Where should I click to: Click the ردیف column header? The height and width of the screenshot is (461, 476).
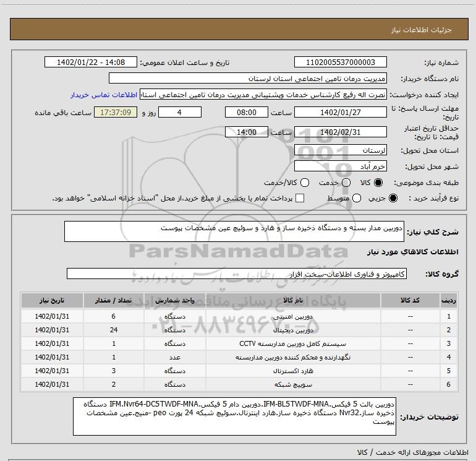(x=449, y=300)
